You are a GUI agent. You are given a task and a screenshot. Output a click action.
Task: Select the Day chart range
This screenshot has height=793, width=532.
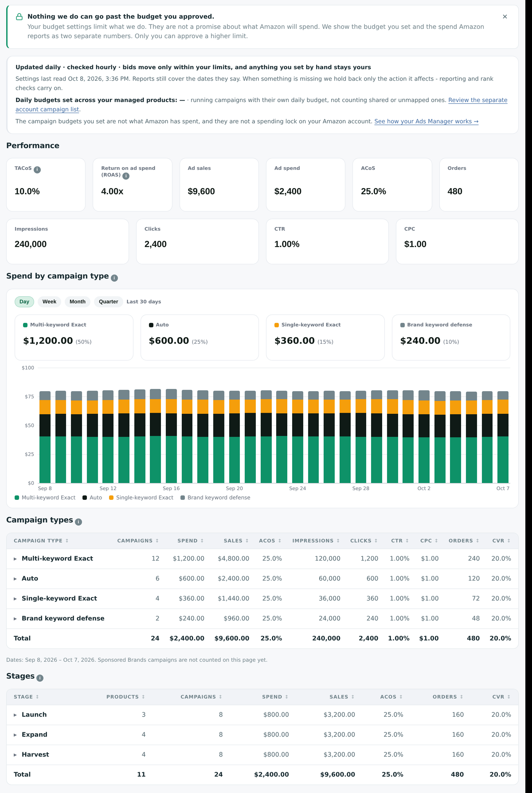tap(24, 302)
